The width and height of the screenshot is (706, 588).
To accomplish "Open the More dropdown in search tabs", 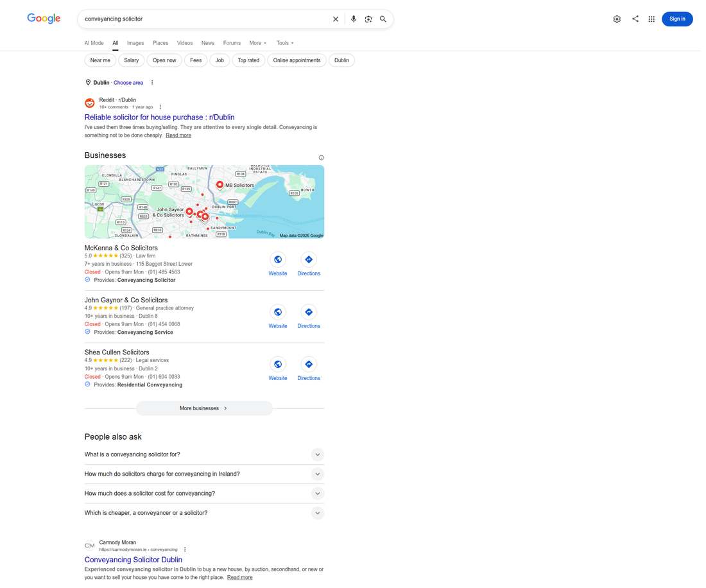I will coord(258,43).
